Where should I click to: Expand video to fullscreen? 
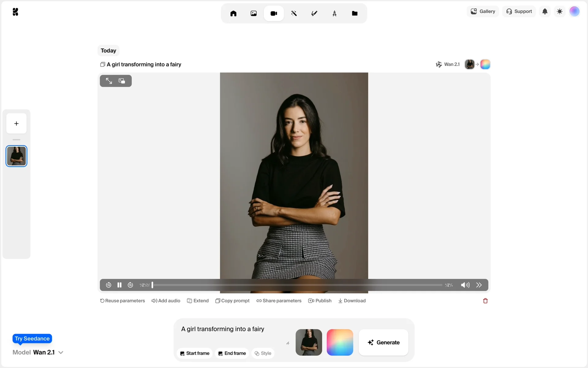pos(109,81)
